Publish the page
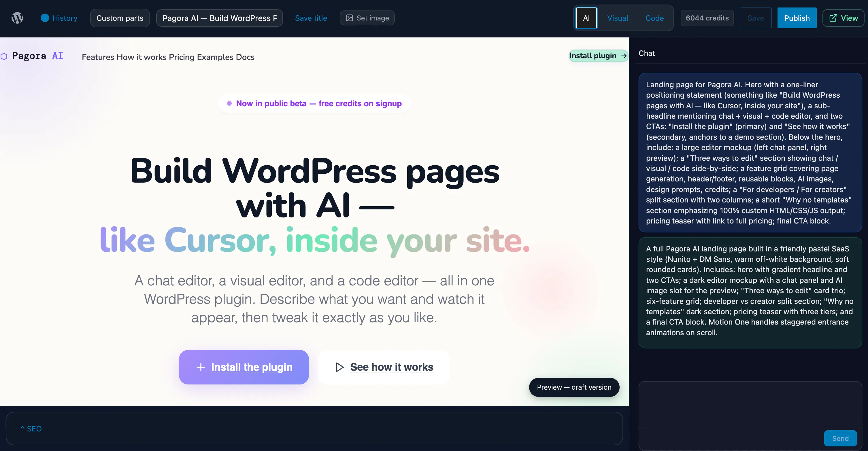 click(797, 18)
